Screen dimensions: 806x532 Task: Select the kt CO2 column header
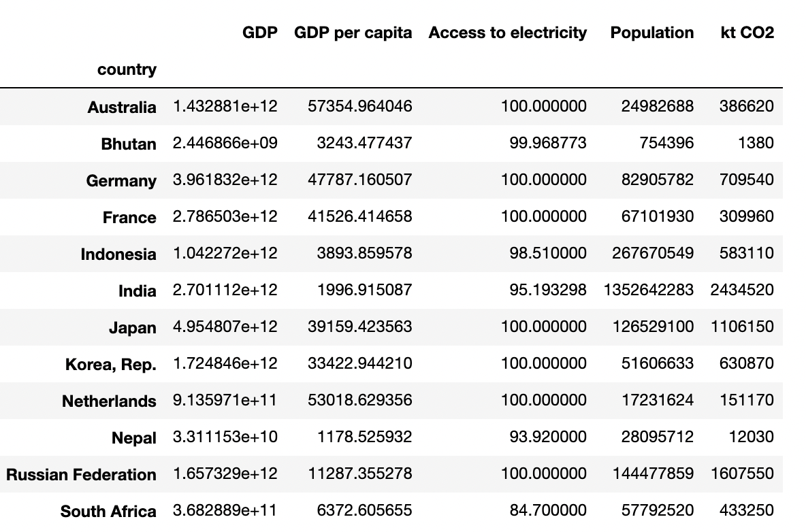tap(747, 33)
